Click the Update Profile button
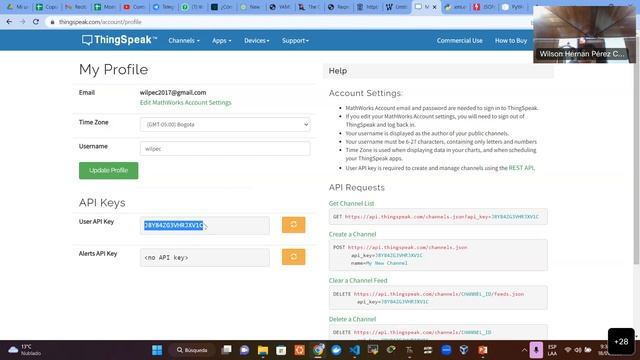640x360 pixels. (109, 170)
